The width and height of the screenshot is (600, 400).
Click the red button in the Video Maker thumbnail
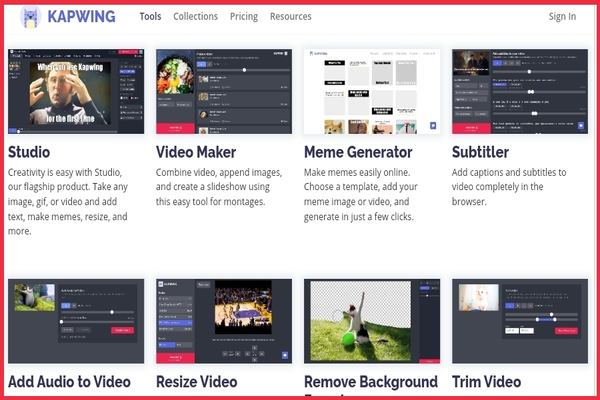(x=175, y=128)
